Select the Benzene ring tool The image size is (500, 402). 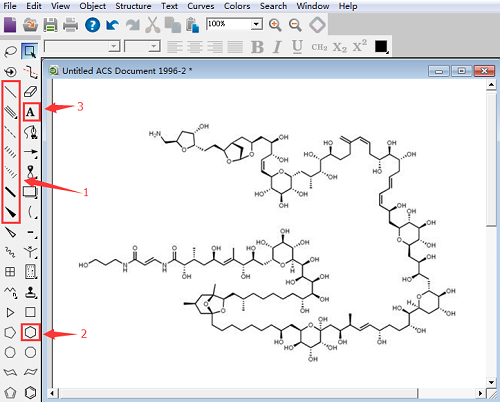coord(30,392)
